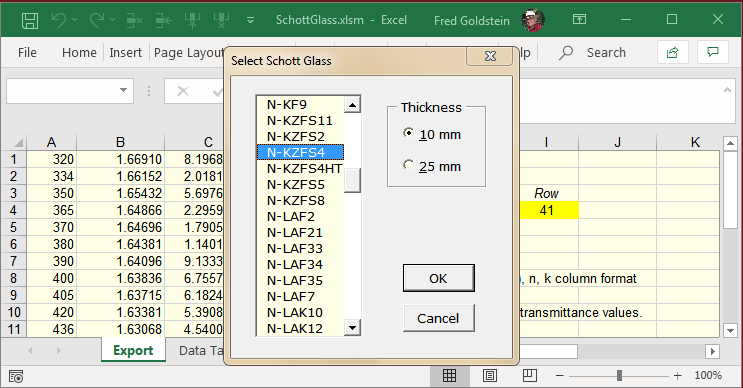Select N-LAK10 in the glass list

[x=300, y=313]
